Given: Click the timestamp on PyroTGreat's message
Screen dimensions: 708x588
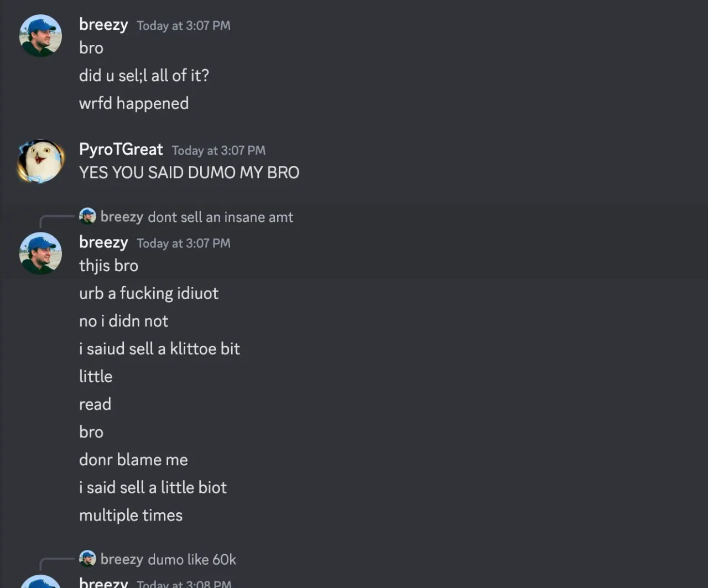Looking at the screenshot, I should point(218,150).
